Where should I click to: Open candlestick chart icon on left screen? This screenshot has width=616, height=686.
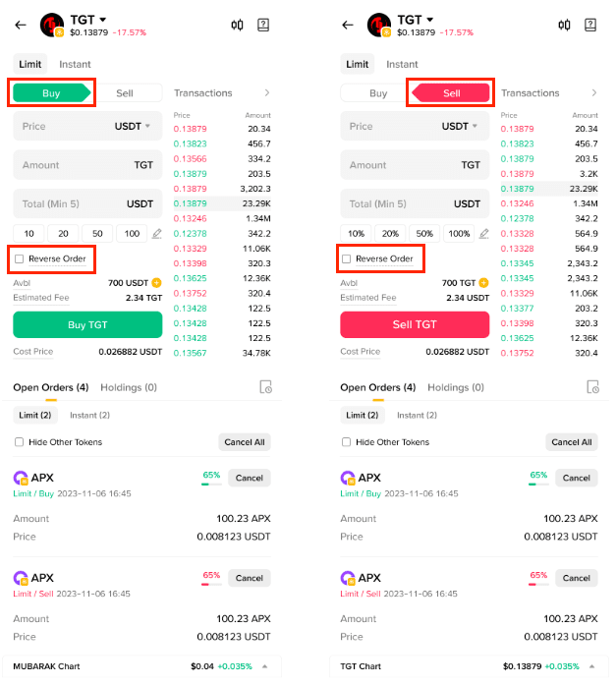[x=237, y=25]
